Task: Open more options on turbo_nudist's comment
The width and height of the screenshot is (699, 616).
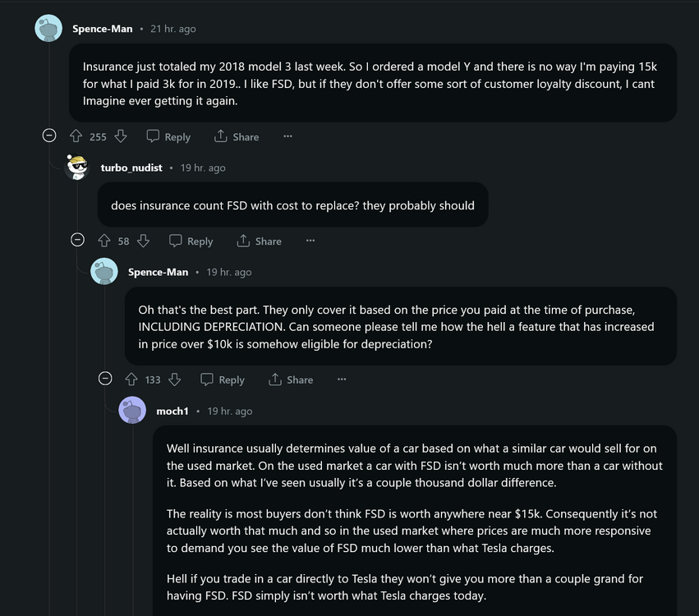Action: (x=310, y=241)
